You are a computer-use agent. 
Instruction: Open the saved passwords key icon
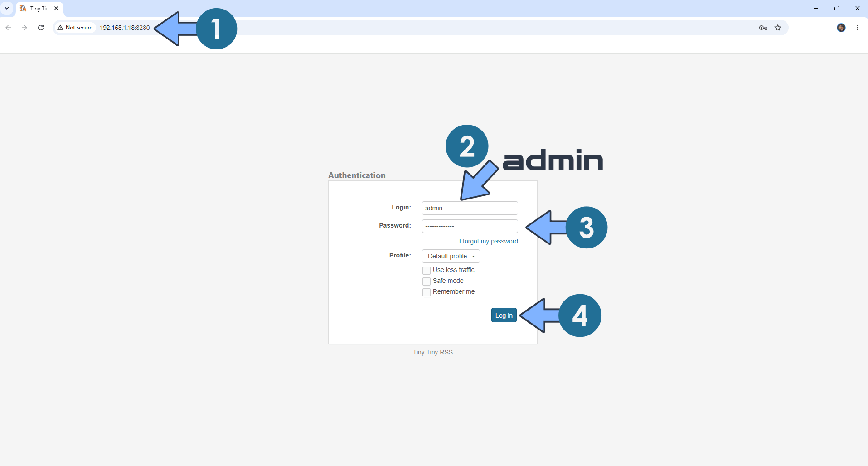coord(763,28)
